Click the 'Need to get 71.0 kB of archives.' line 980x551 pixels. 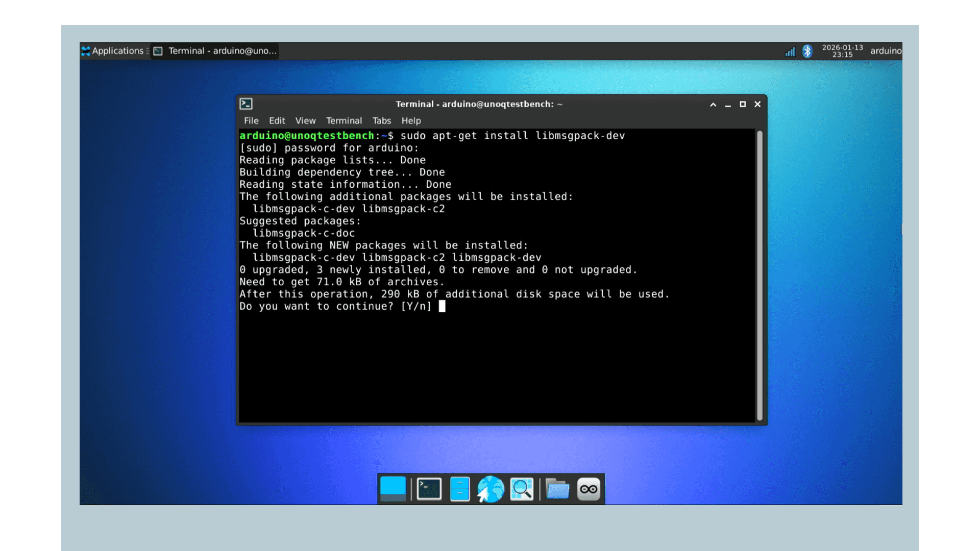click(x=342, y=282)
